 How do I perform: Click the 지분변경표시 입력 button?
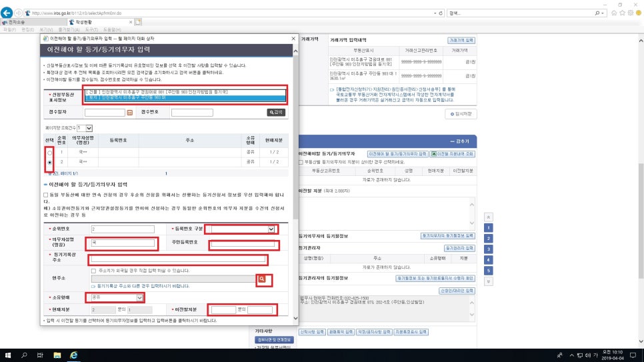click(x=411, y=332)
